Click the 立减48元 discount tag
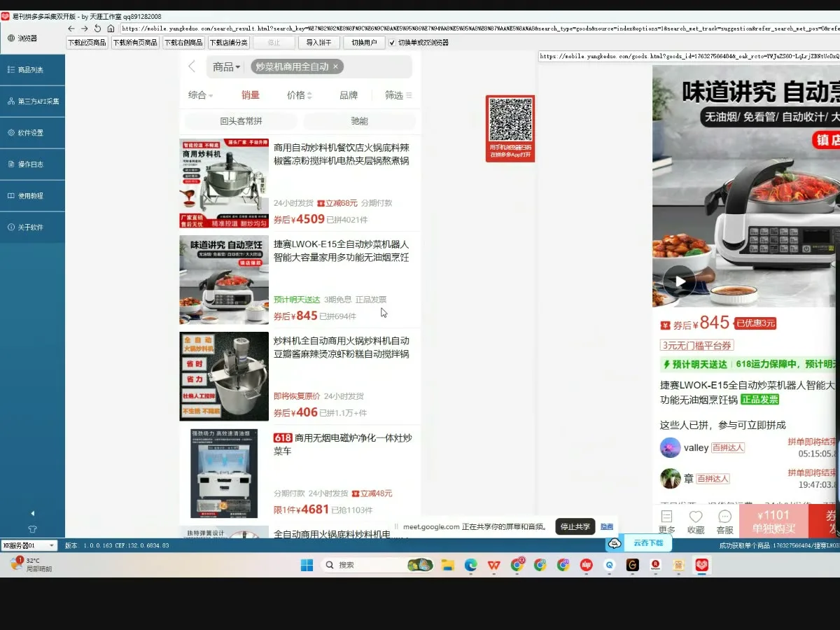 tap(372, 493)
